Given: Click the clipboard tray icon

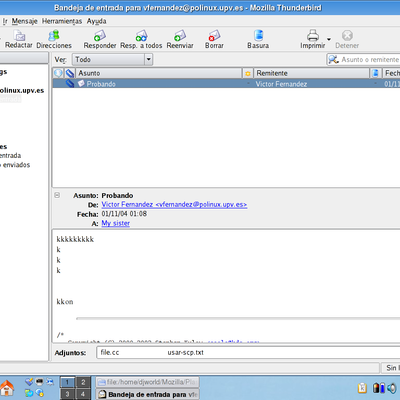Looking at the screenshot, I should 362,388.
